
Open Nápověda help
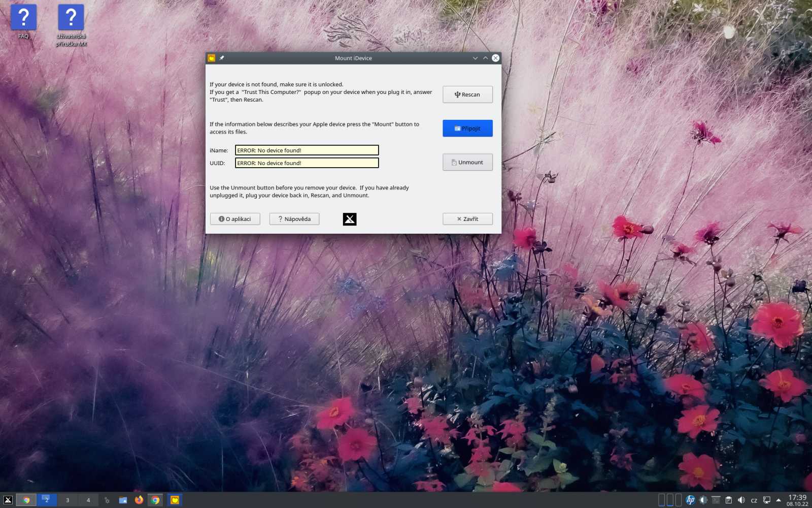click(x=294, y=219)
